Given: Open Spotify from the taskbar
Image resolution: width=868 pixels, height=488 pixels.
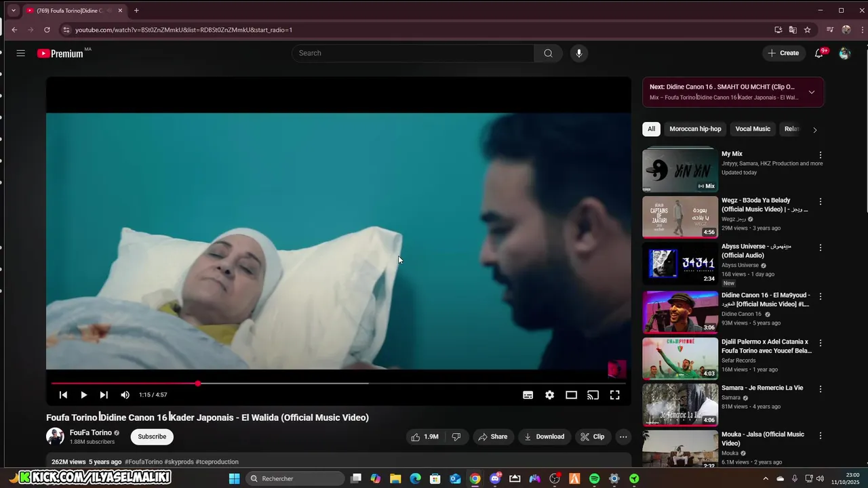Looking at the screenshot, I should (594, 479).
